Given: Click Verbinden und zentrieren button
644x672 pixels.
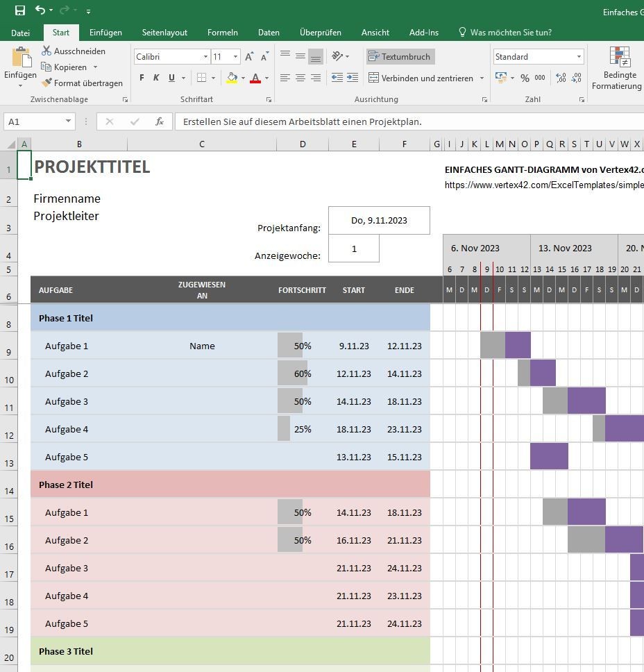Looking at the screenshot, I should pos(421,78).
